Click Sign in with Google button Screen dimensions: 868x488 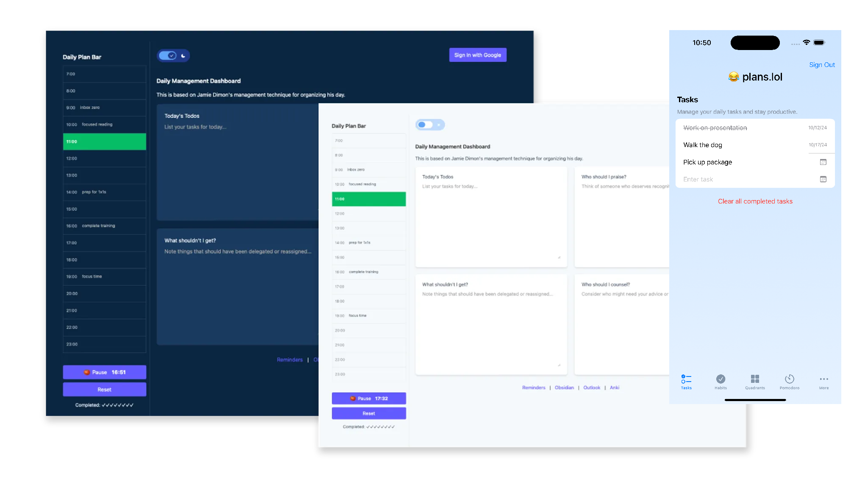point(478,55)
